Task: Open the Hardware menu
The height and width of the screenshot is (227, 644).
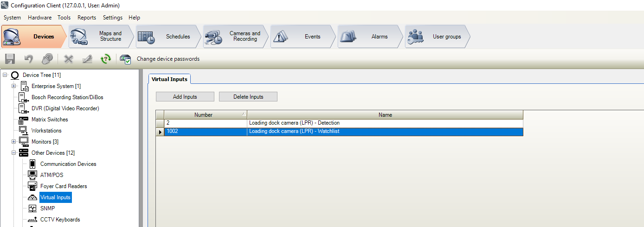Action: pos(39,18)
